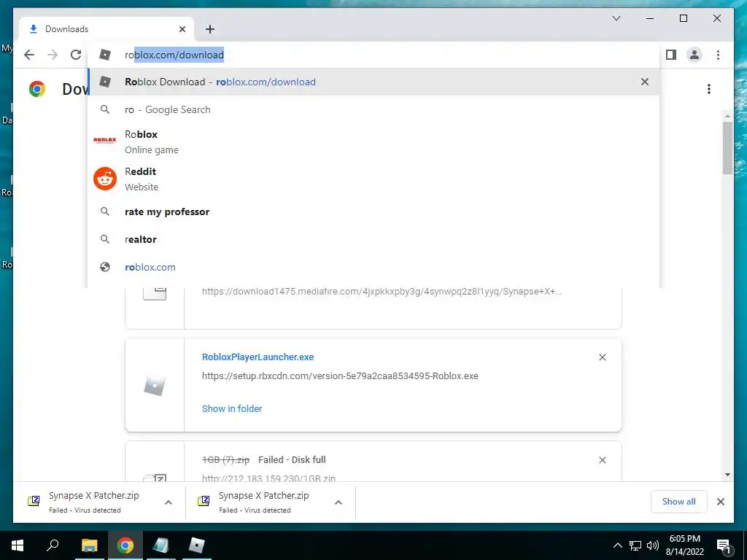Select the roblox.com suggestion
Screen dimensions: 747x560
coord(374,267)
